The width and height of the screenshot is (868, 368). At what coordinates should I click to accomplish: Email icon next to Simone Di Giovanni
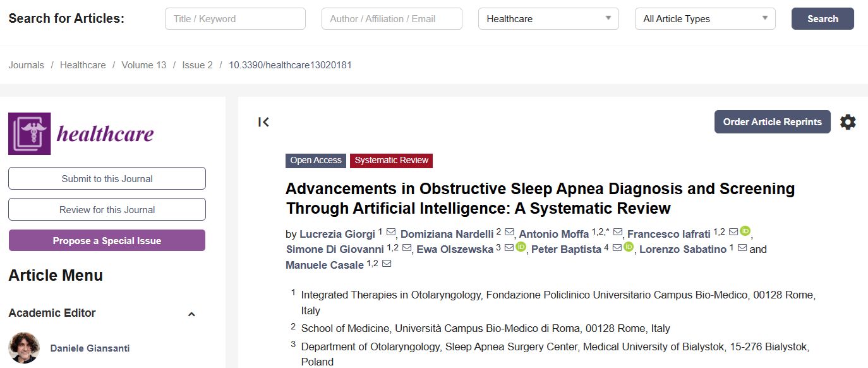pos(407,248)
